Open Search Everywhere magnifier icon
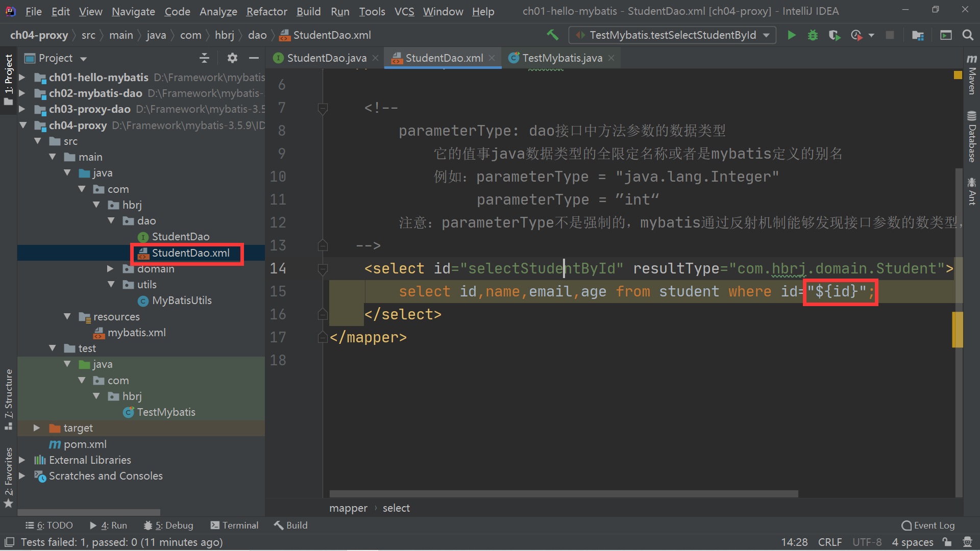This screenshot has height=551, width=980. (967, 35)
